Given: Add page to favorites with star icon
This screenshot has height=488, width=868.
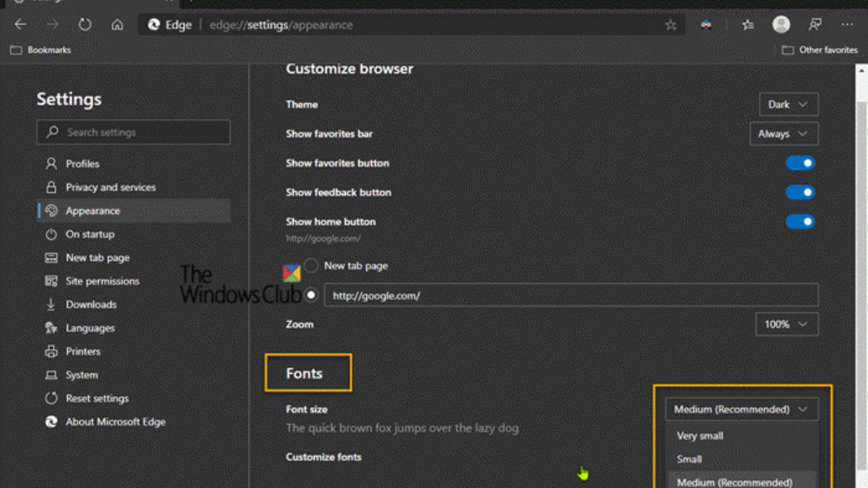Looking at the screenshot, I should [671, 25].
